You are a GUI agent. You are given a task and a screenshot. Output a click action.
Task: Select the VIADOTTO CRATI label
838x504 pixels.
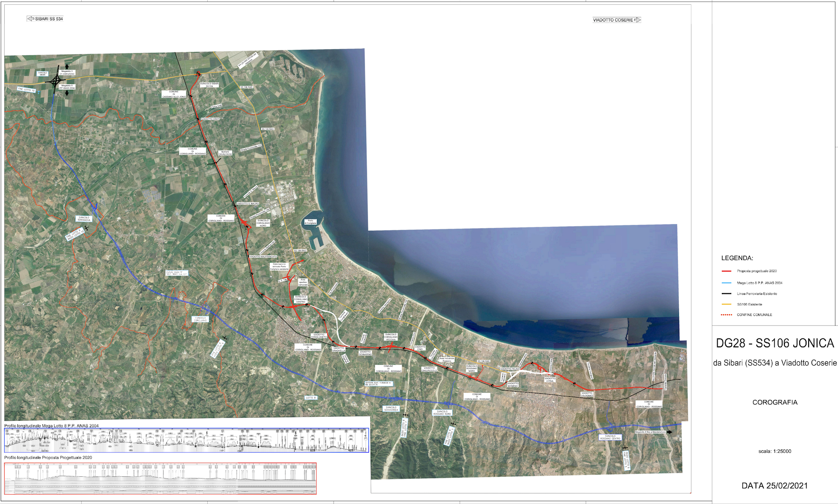pyautogui.click(x=210, y=119)
